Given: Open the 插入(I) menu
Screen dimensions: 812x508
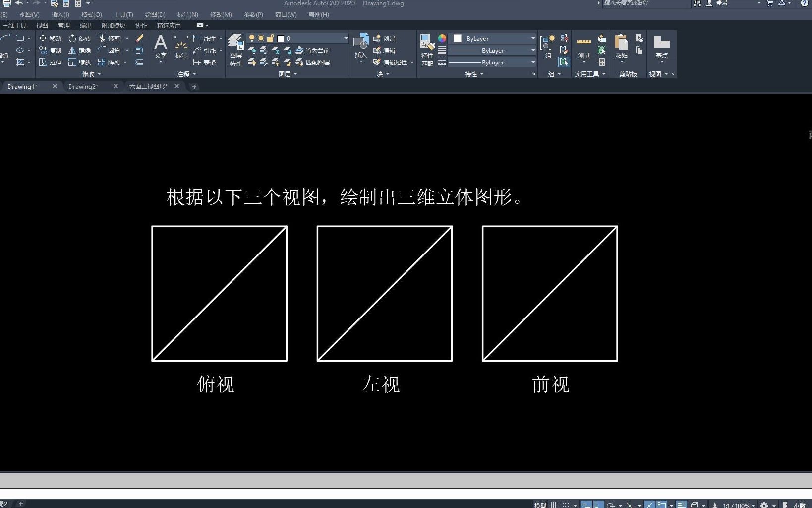Looking at the screenshot, I should [60, 14].
